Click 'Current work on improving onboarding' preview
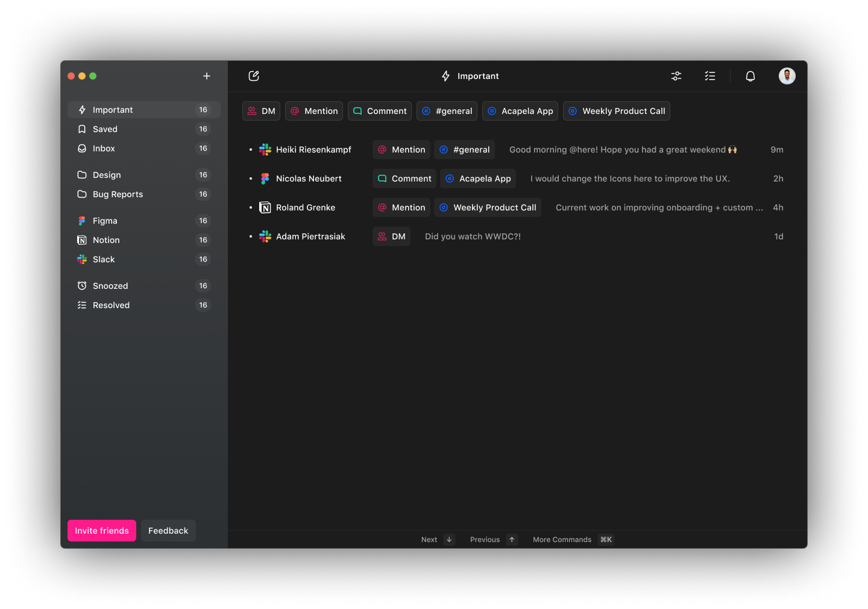 click(x=659, y=207)
